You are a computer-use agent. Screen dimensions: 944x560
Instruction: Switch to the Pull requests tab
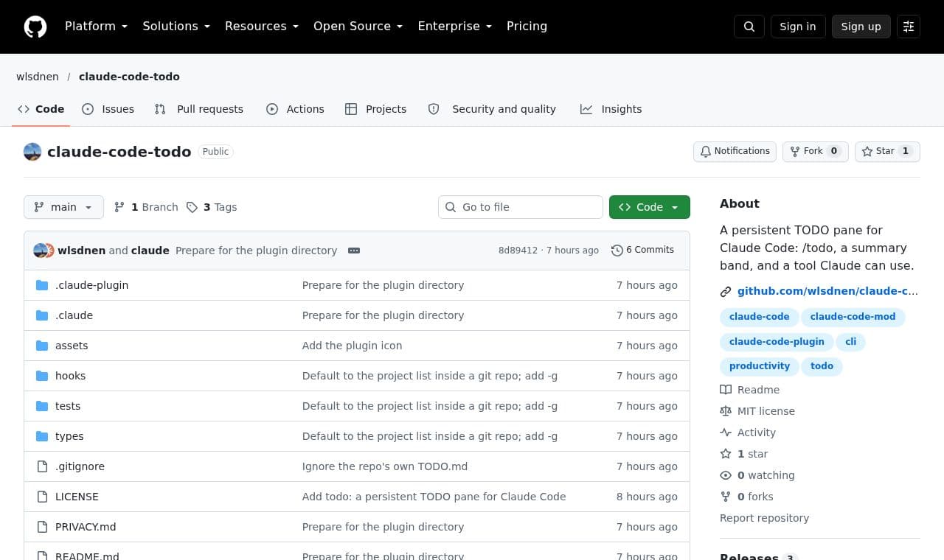(x=198, y=109)
